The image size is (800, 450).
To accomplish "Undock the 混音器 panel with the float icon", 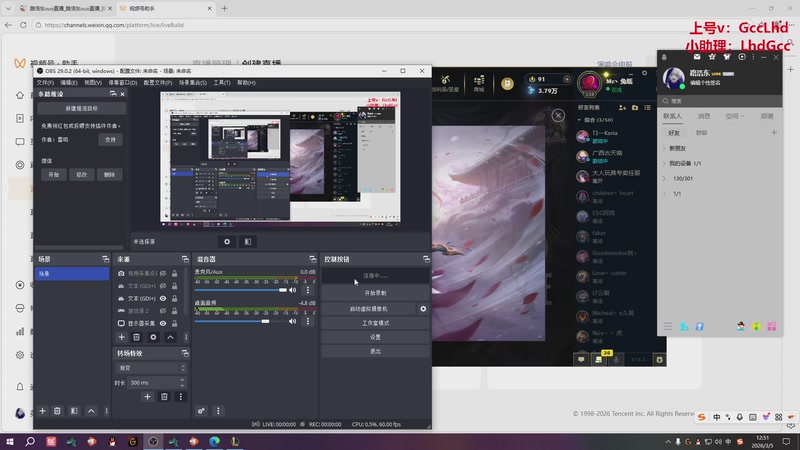I will tap(313, 259).
